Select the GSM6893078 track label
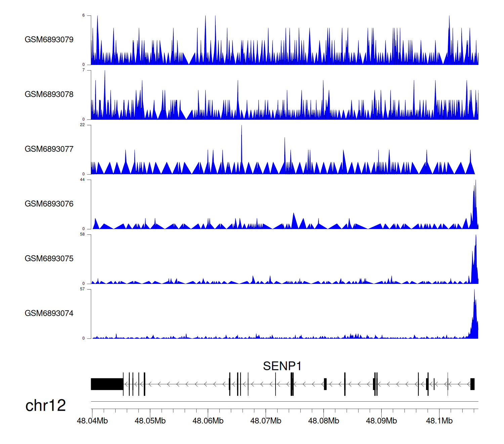 point(49,95)
